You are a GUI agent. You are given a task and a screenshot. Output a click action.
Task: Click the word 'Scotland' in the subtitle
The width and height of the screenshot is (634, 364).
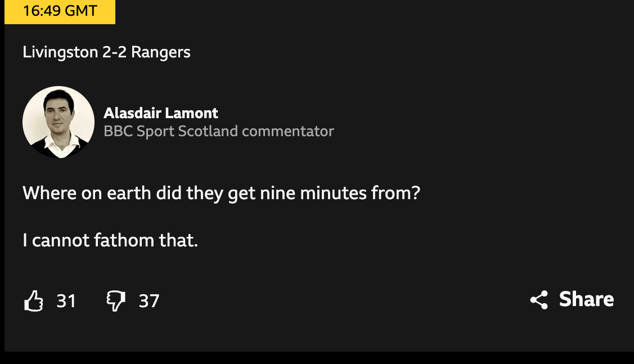[208, 131]
